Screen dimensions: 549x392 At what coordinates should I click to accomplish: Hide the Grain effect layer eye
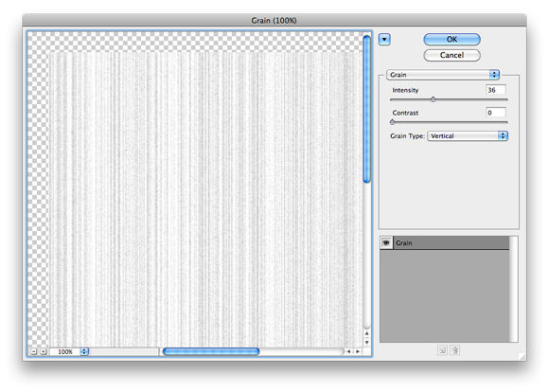coord(386,242)
